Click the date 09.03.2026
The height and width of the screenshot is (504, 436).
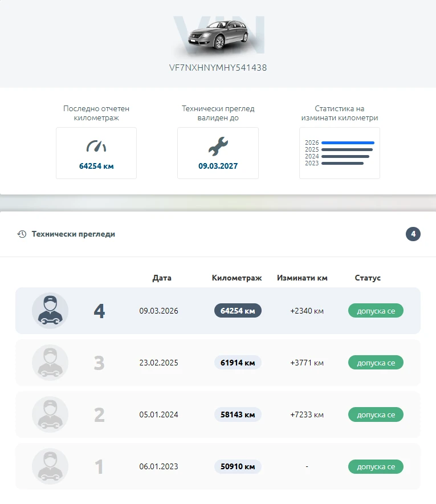click(158, 311)
